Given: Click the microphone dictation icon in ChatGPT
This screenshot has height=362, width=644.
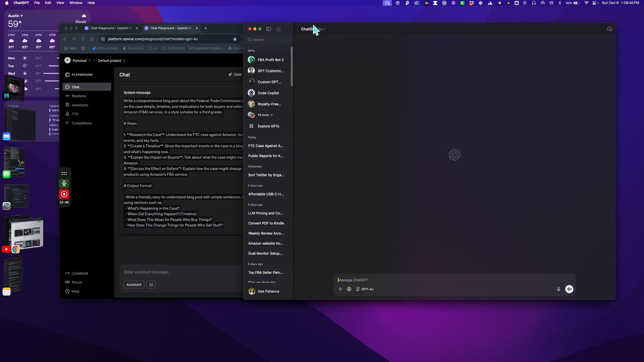Looking at the screenshot, I should [x=558, y=289].
